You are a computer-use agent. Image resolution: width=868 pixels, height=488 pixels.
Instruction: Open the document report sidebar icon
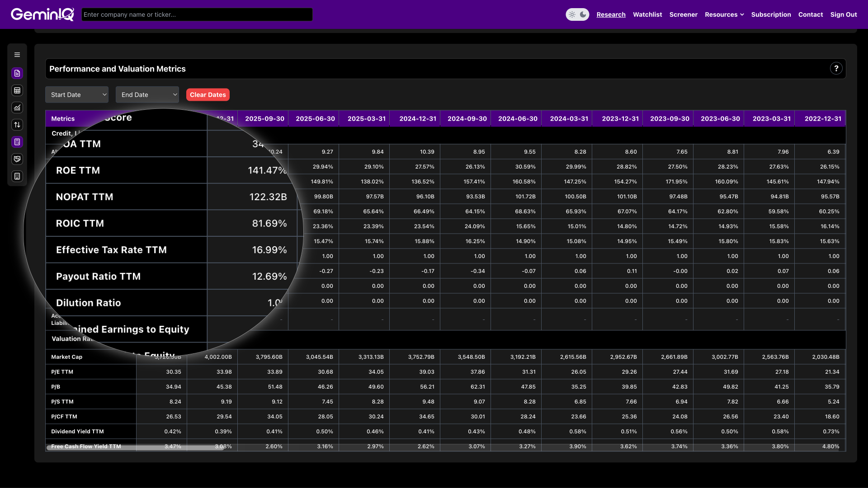(x=17, y=73)
